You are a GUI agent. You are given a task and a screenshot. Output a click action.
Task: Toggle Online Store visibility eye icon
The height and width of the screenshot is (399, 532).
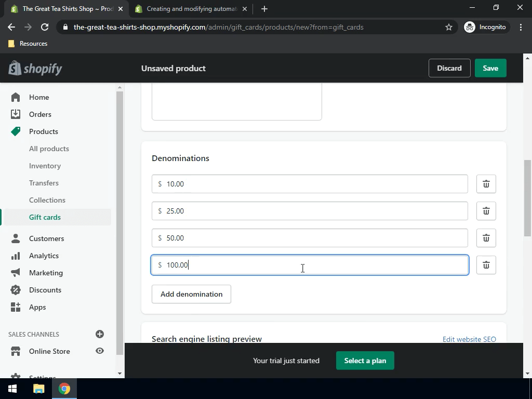(x=99, y=351)
